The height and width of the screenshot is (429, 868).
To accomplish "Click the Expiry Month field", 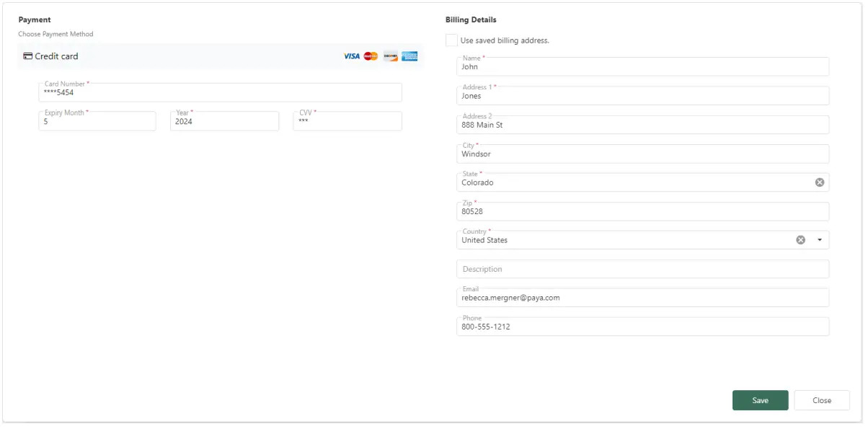I will coord(97,121).
